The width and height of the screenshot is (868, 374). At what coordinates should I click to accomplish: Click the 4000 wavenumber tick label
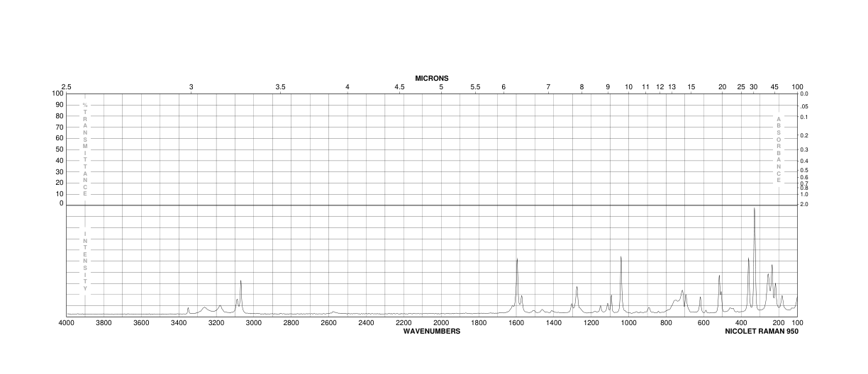(x=67, y=323)
